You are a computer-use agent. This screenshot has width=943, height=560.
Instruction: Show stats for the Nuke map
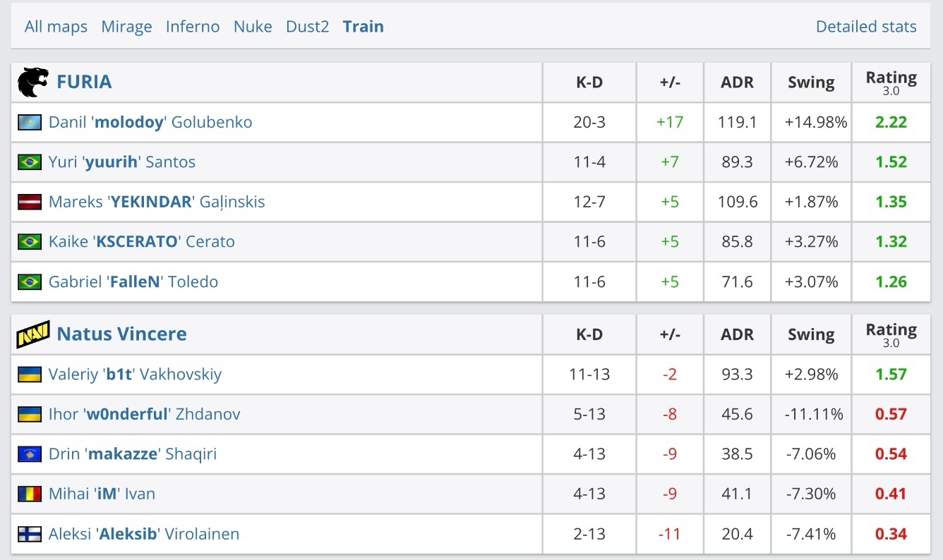pyautogui.click(x=253, y=27)
